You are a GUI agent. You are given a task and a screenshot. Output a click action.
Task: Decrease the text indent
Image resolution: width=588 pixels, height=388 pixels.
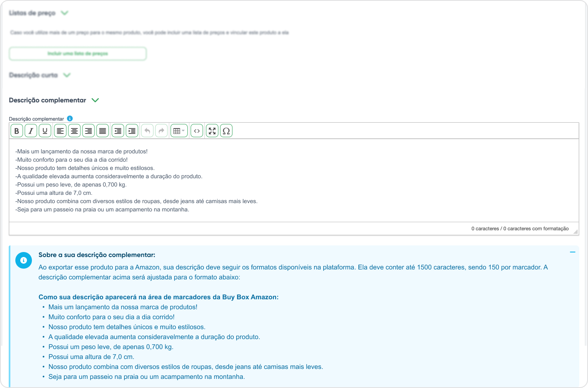(x=118, y=131)
